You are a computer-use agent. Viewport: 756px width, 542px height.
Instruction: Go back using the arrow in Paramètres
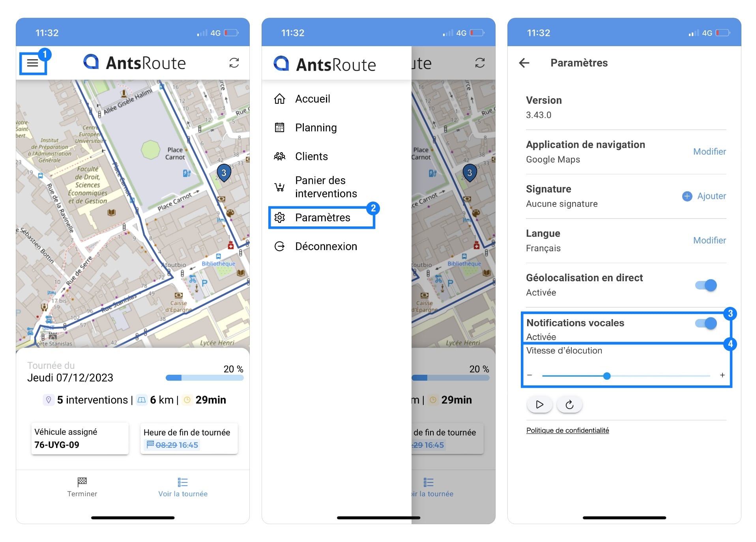[x=524, y=63]
